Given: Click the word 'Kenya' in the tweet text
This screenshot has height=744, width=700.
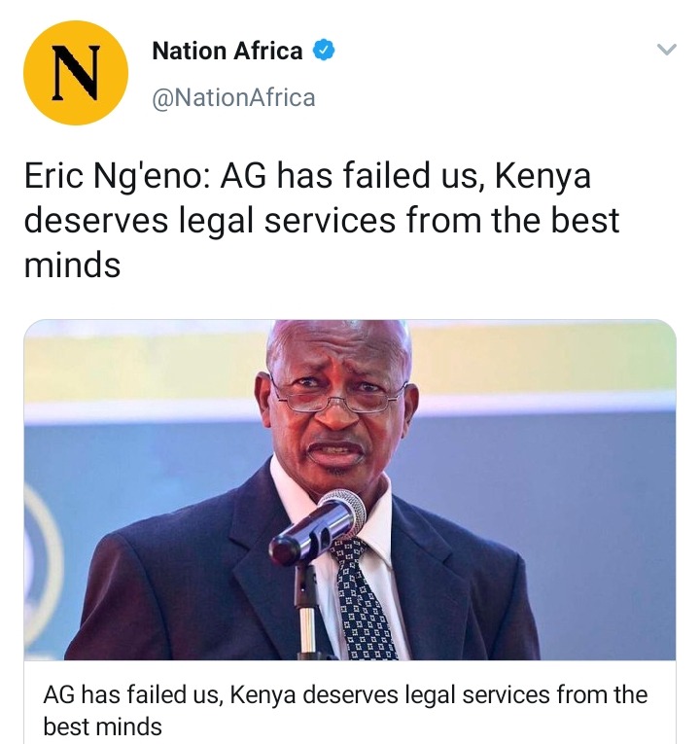Looking at the screenshot, I should [x=543, y=176].
